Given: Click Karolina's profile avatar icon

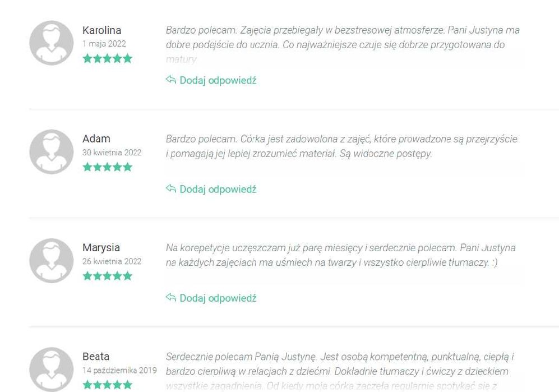Looking at the screenshot, I should point(52,43).
